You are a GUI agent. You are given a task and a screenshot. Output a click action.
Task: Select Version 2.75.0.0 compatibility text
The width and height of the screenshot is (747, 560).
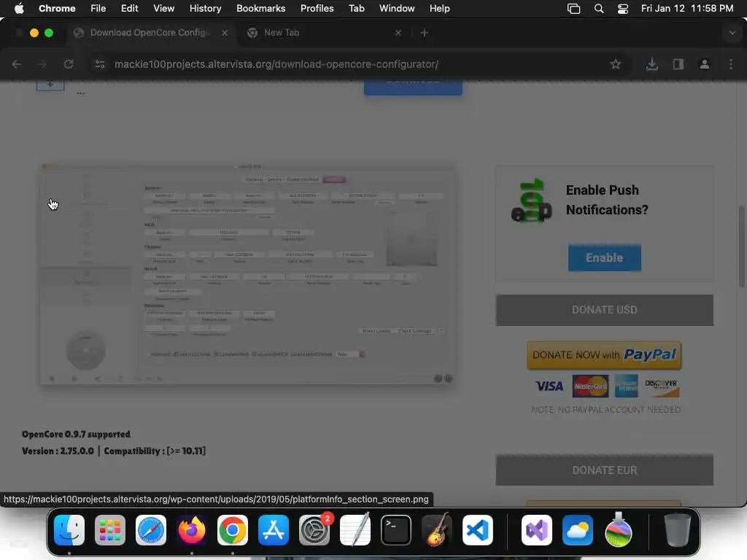tap(113, 451)
